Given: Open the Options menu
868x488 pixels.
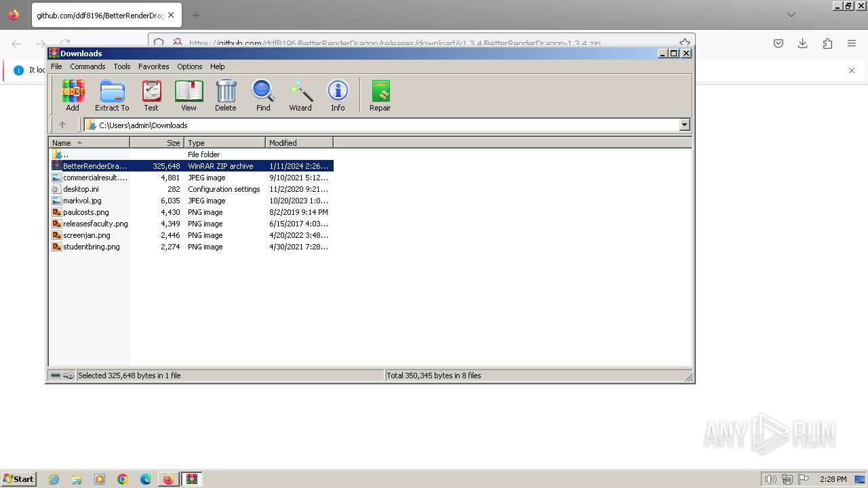Looking at the screenshot, I should click(x=190, y=66).
